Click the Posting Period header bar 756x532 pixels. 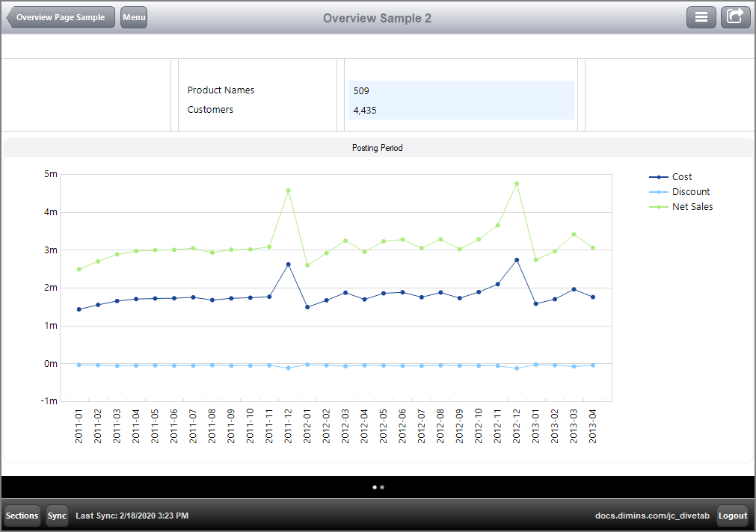pos(378,147)
